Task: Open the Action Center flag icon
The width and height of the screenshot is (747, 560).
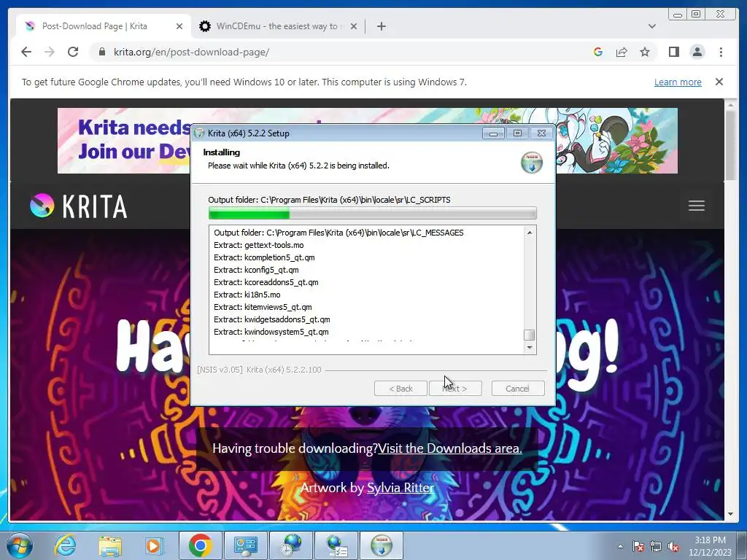Action: click(x=638, y=546)
